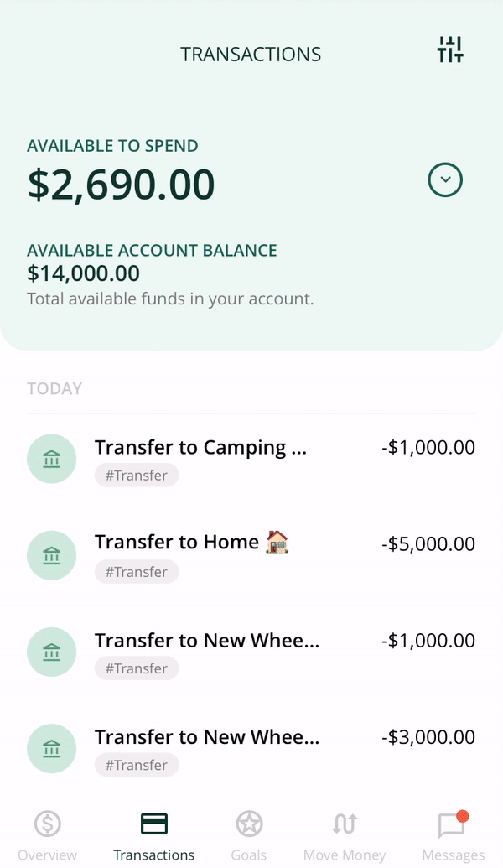Viewport: 503px width, 868px height.
Task: Select the house emoji in Home transfer
Action: click(277, 542)
